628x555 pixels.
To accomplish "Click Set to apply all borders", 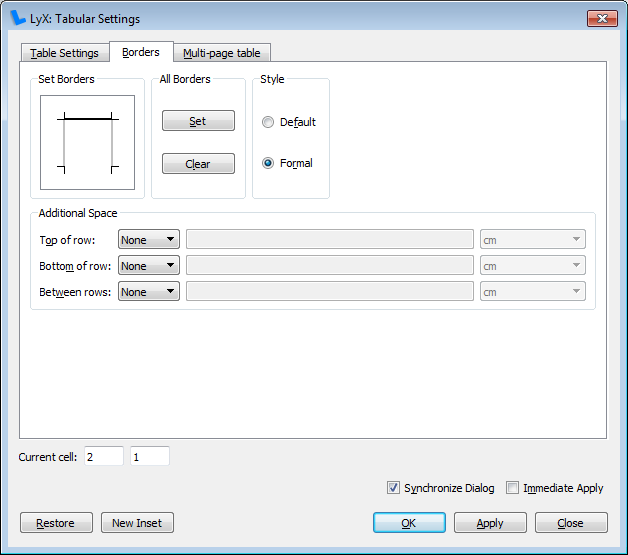I will [198, 121].
